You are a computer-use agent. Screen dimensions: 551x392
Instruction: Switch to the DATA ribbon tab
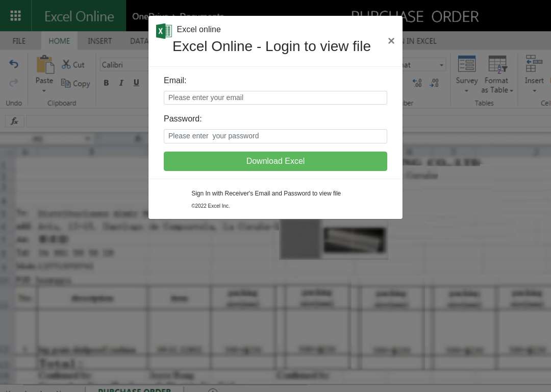coord(139,41)
